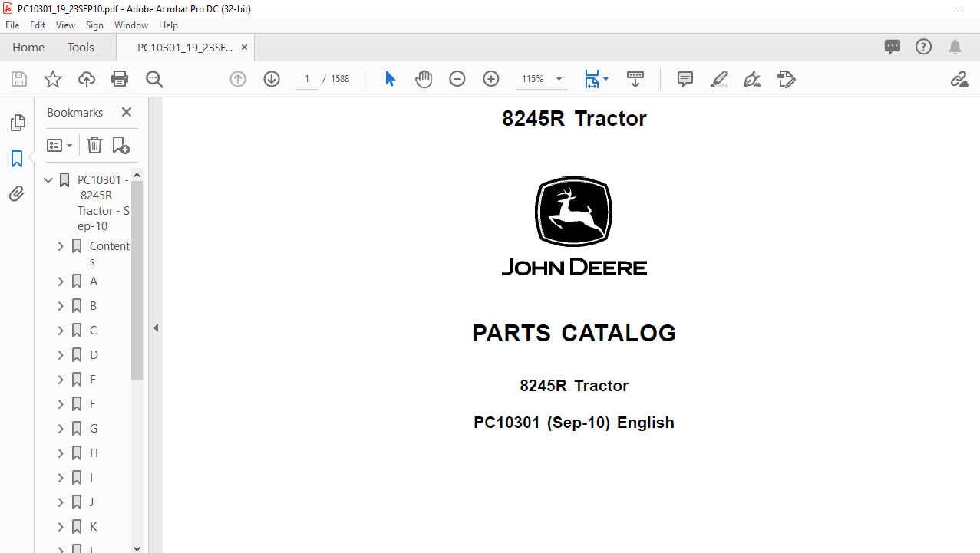980x553 pixels.
Task: Select bookmark F
Action: click(93, 404)
